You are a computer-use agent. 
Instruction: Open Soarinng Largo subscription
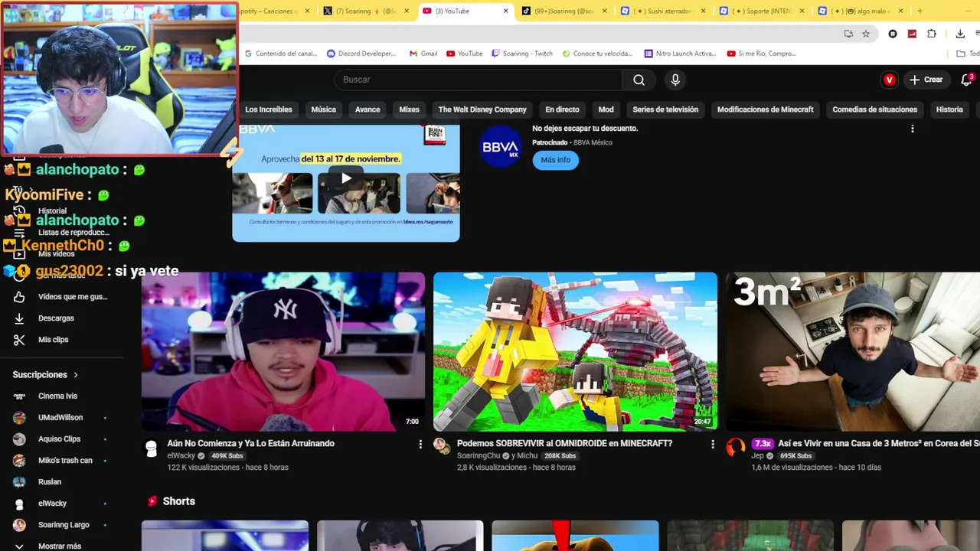point(64,525)
